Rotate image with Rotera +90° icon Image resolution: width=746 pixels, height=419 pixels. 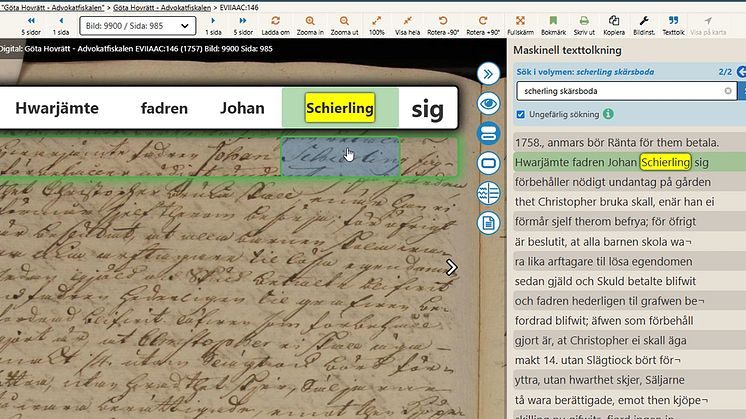[483, 21]
